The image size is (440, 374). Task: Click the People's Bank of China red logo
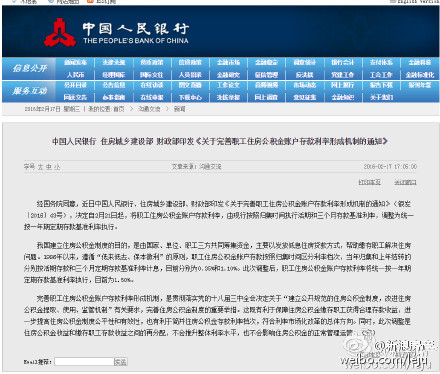tap(60, 32)
